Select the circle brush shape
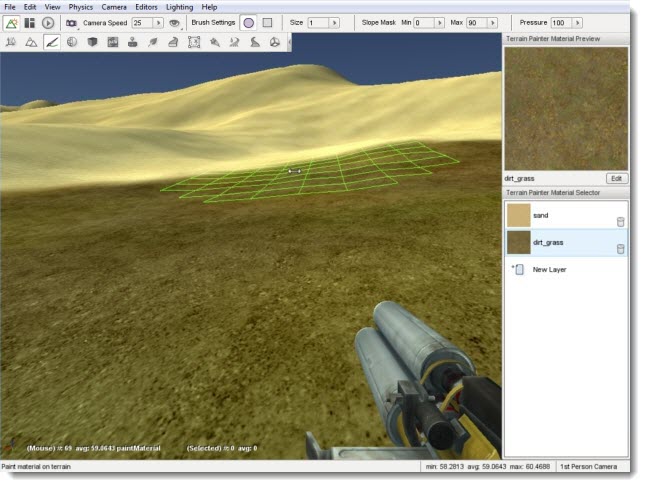645x487 pixels. coord(248,23)
